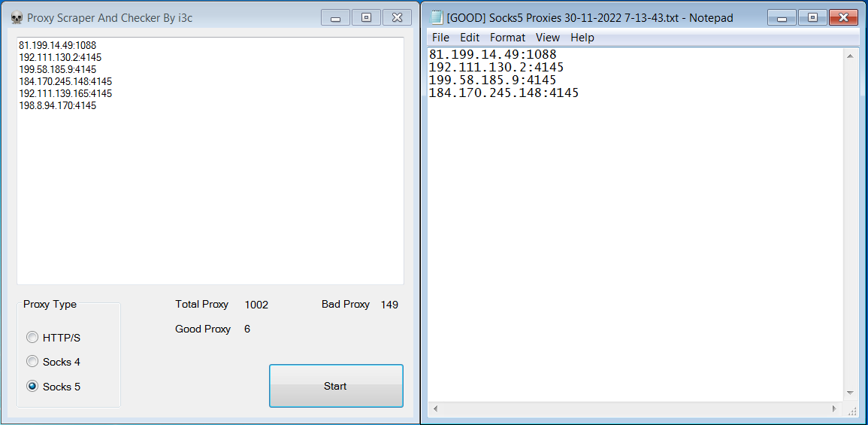This screenshot has width=868, height=425.
Task: Click Notepad's vertical scrollbar down arrow
Action: 850,393
